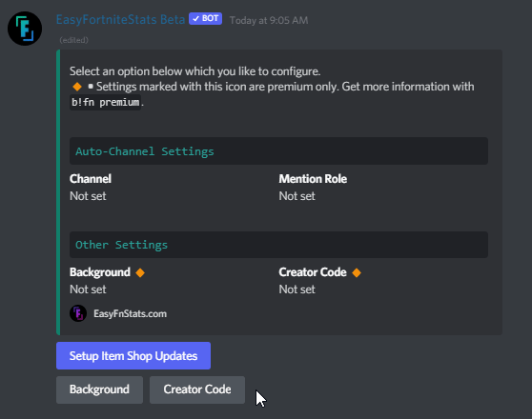
Task: Click the Not set value under Channel
Action: pyautogui.click(x=88, y=196)
